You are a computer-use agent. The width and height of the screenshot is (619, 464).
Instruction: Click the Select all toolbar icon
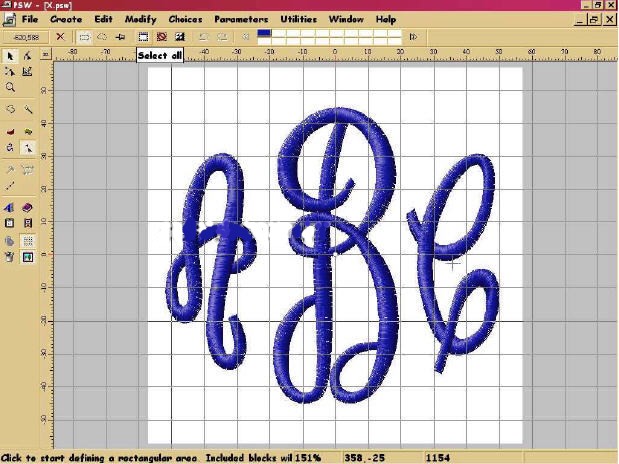[143, 37]
